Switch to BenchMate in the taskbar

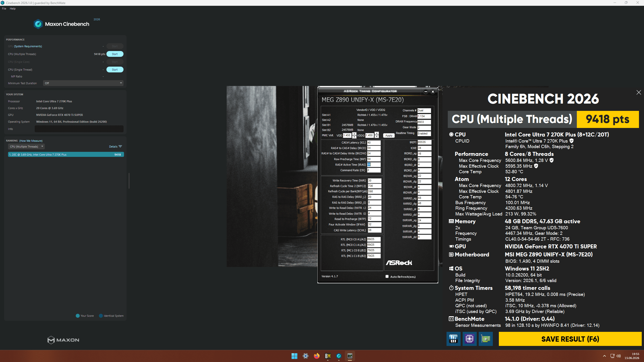[328, 356]
